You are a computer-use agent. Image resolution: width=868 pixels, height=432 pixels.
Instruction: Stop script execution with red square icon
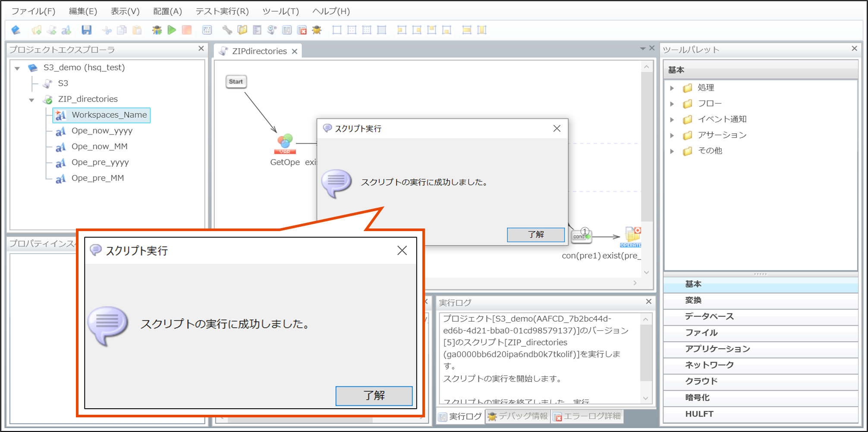click(187, 30)
